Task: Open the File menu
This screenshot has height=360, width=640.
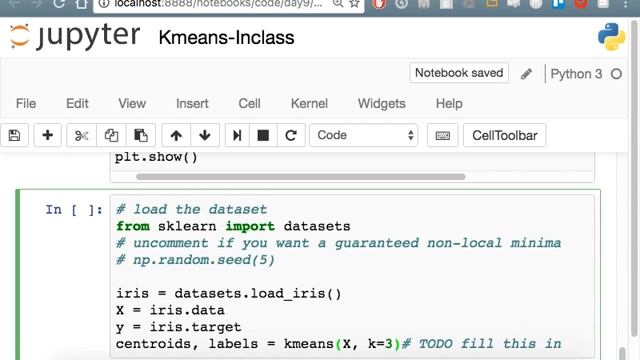Action: tap(26, 104)
